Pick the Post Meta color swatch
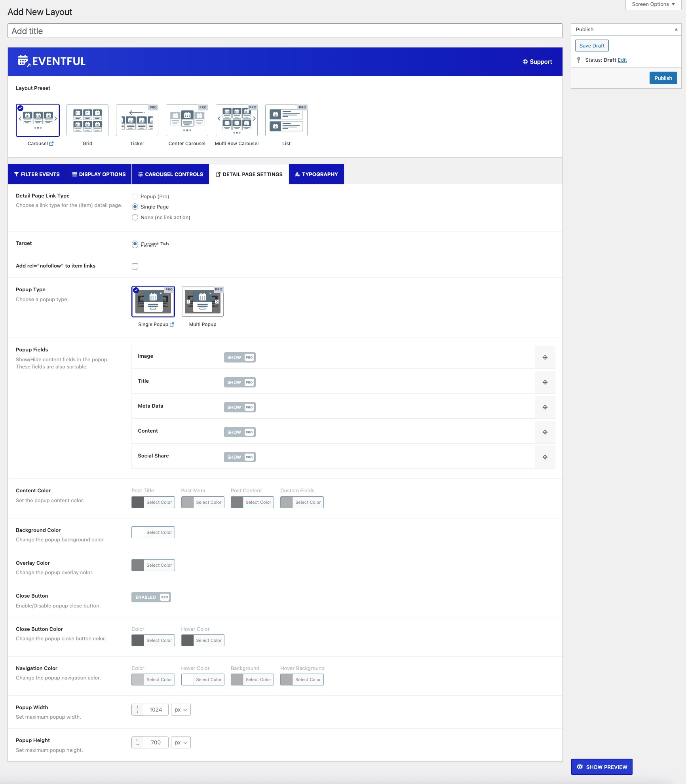 tap(187, 502)
